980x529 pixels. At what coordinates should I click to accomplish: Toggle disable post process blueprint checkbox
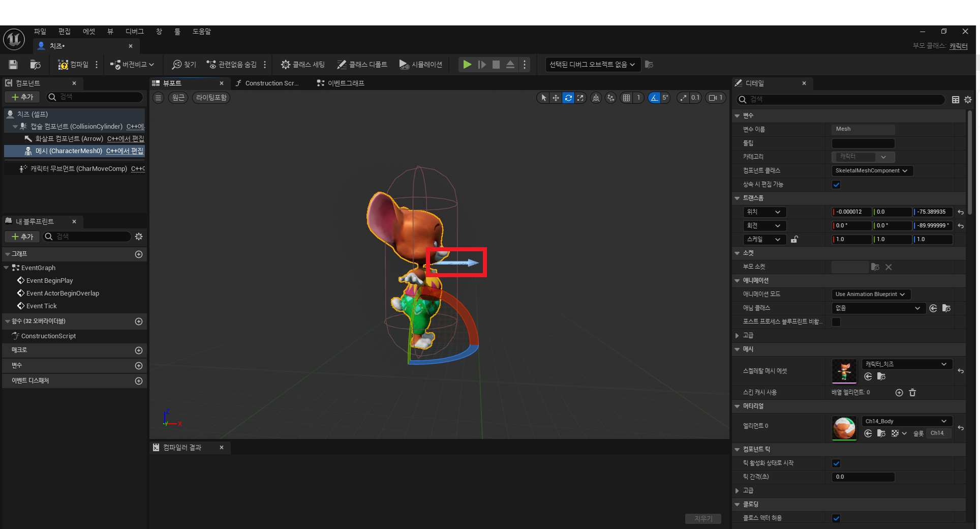click(836, 322)
